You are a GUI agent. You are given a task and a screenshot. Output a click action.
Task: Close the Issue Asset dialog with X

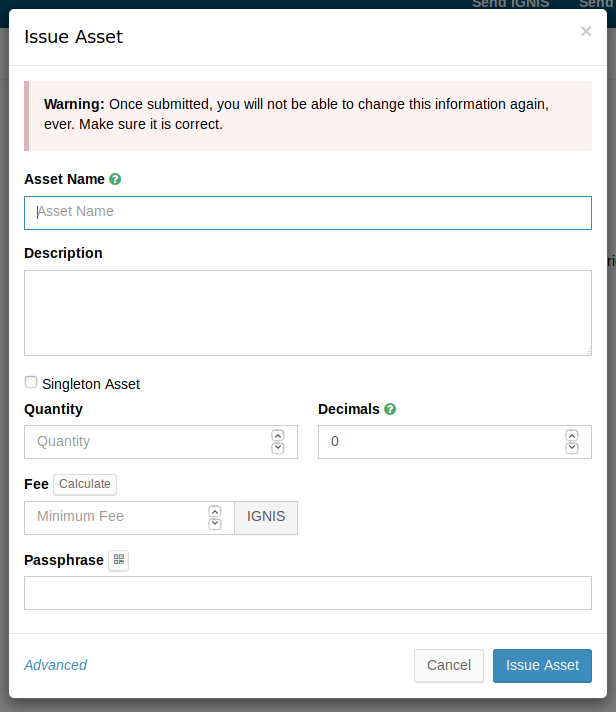[x=586, y=32]
